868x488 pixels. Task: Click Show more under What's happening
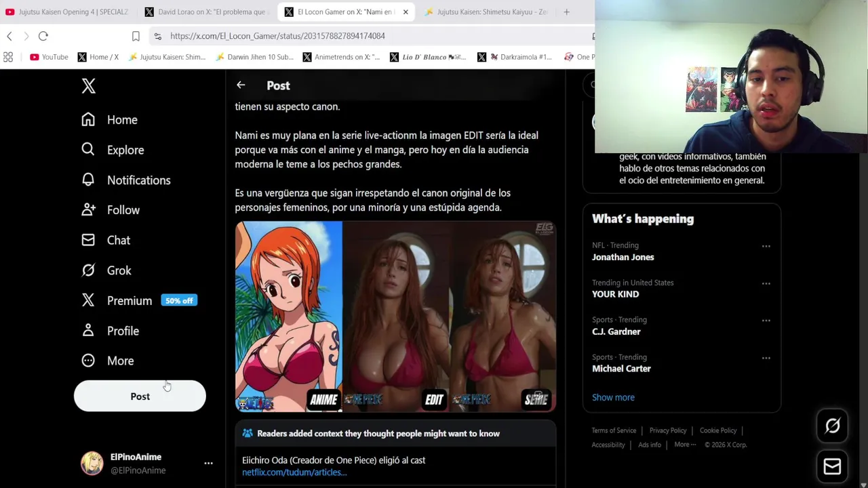coord(613,397)
